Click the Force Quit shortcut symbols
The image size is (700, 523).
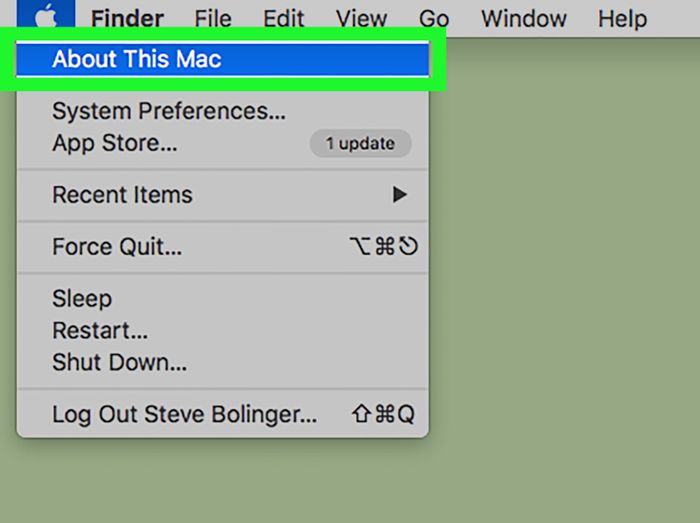click(384, 246)
